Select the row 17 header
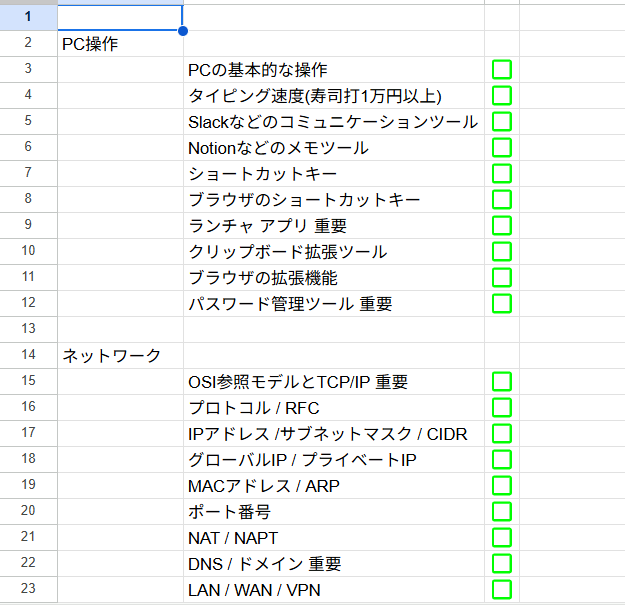The height and width of the screenshot is (605, 625). click(x=28, y=433)
